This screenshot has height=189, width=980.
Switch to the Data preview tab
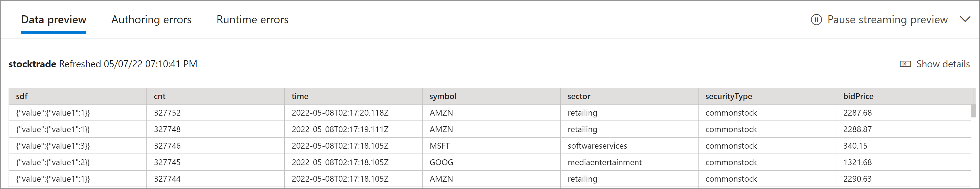[x=54, y=20]
